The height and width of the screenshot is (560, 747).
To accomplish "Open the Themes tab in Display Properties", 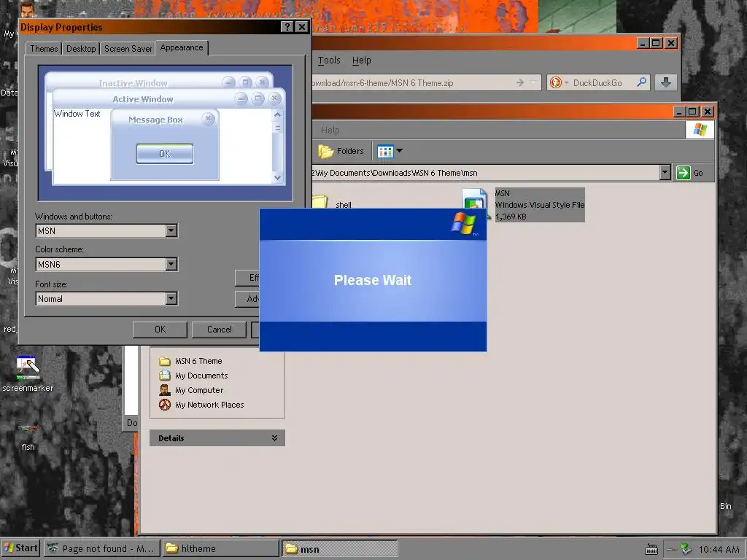I will tap(43, 49).
